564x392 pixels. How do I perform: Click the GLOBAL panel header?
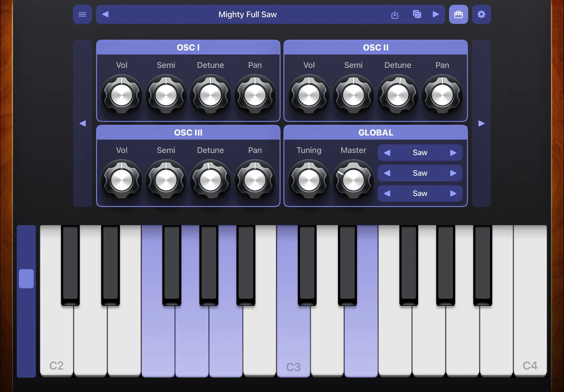(376, 133)
